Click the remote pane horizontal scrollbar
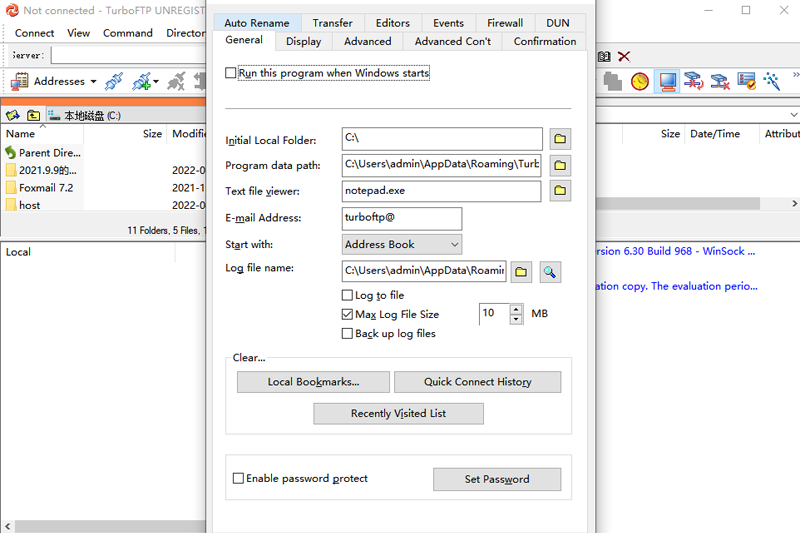 click(x=678, y=204)
